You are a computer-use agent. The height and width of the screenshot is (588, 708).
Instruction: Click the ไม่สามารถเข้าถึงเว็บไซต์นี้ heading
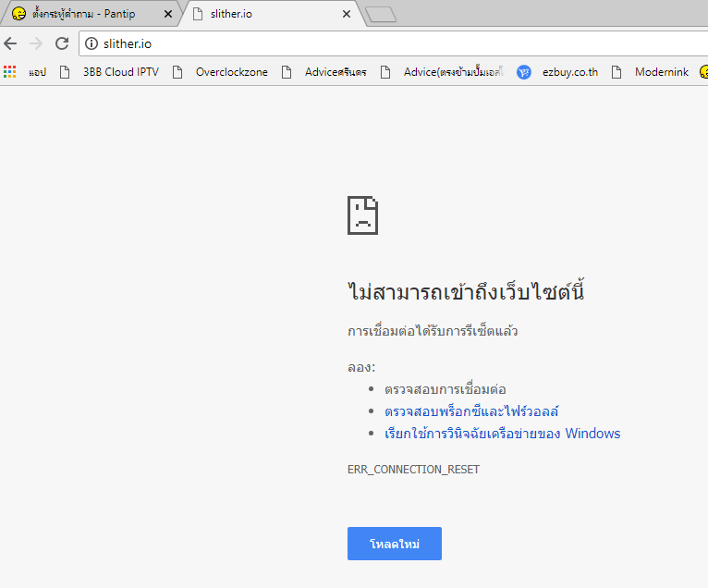click(x=466, y=291)
